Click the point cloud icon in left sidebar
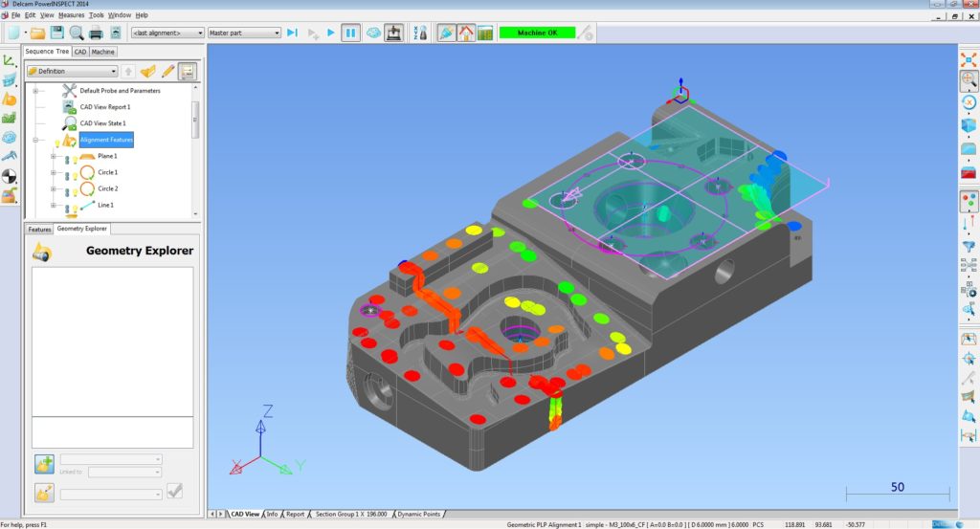 [9, 138]
